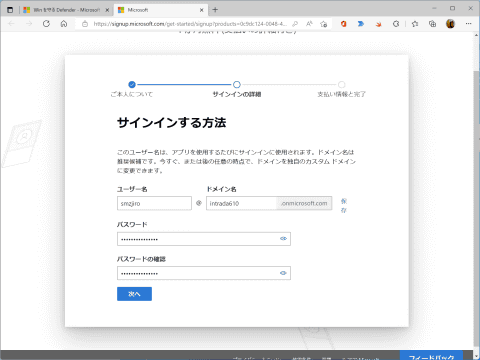Click the パスワードの確認 input field
Screen dimensions: 480x360
click(x=204, y=273)
